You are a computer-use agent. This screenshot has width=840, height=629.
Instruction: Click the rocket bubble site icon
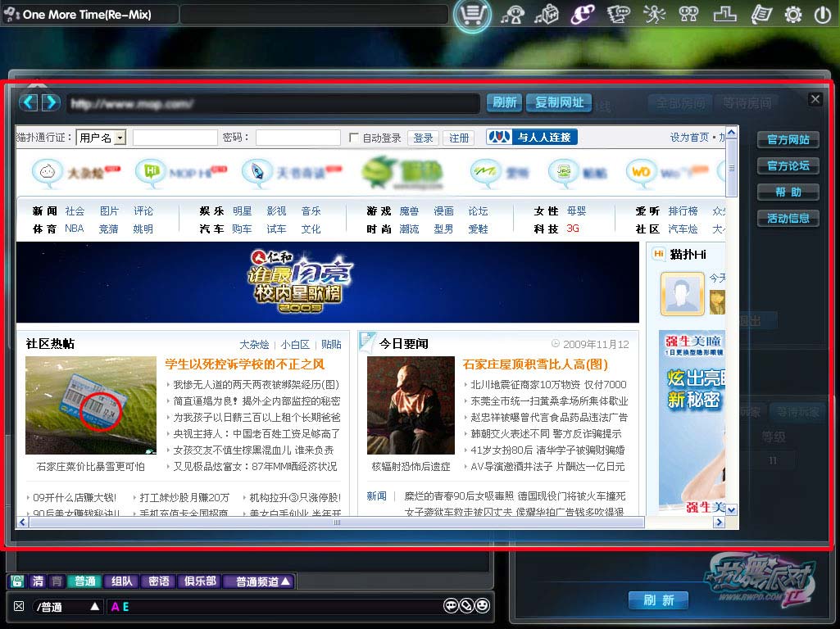click(257, 172)
